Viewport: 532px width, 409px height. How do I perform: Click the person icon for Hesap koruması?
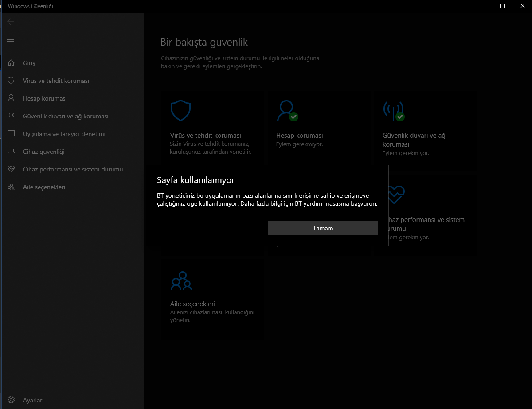11,98
